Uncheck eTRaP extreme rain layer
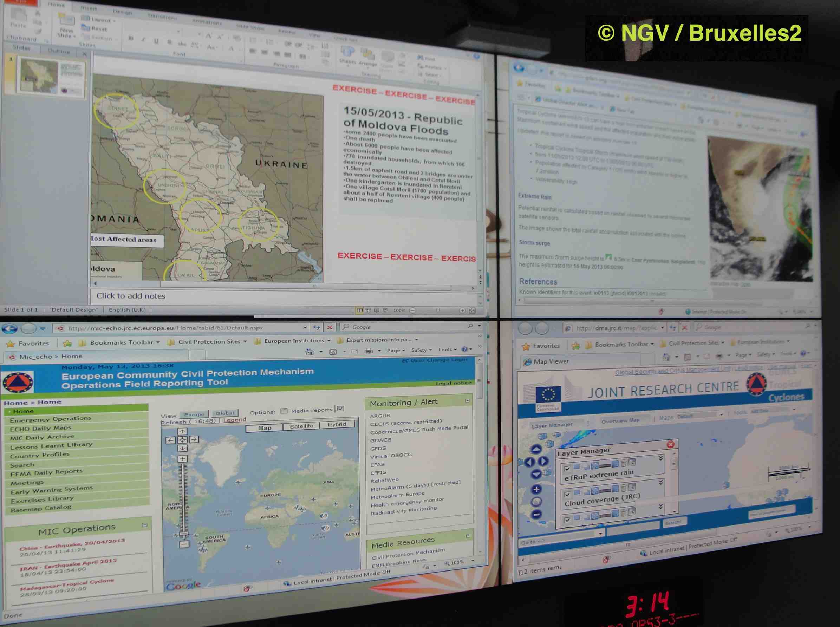 [567, 469]
